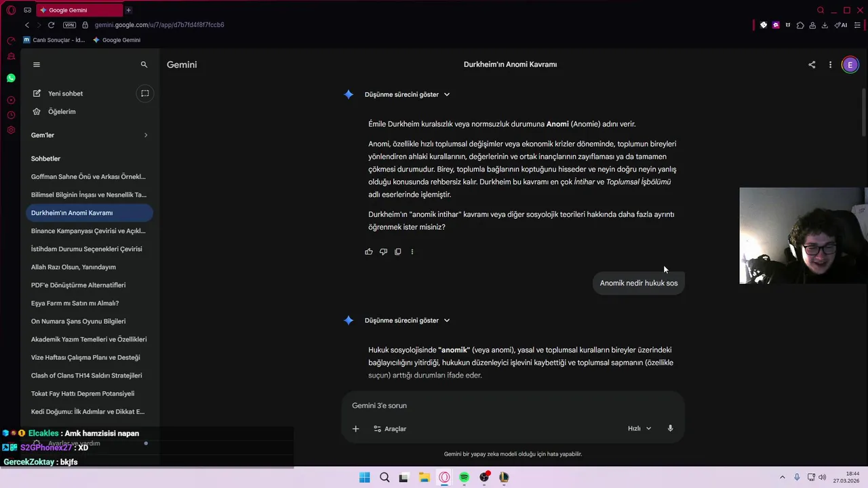Open the conversation three-dot menu in header
This screenshot has height=488, width=868.
point(830,64)
